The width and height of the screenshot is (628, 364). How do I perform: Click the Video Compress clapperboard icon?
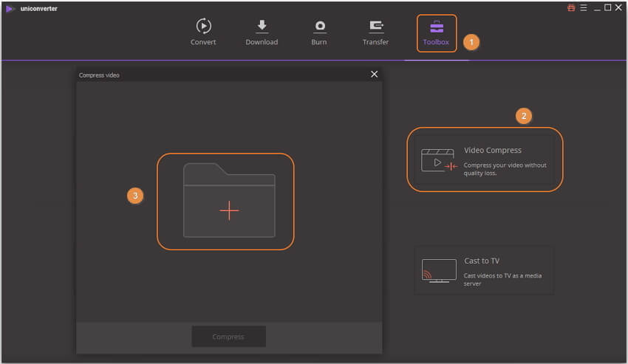click(x=439, y=160)
